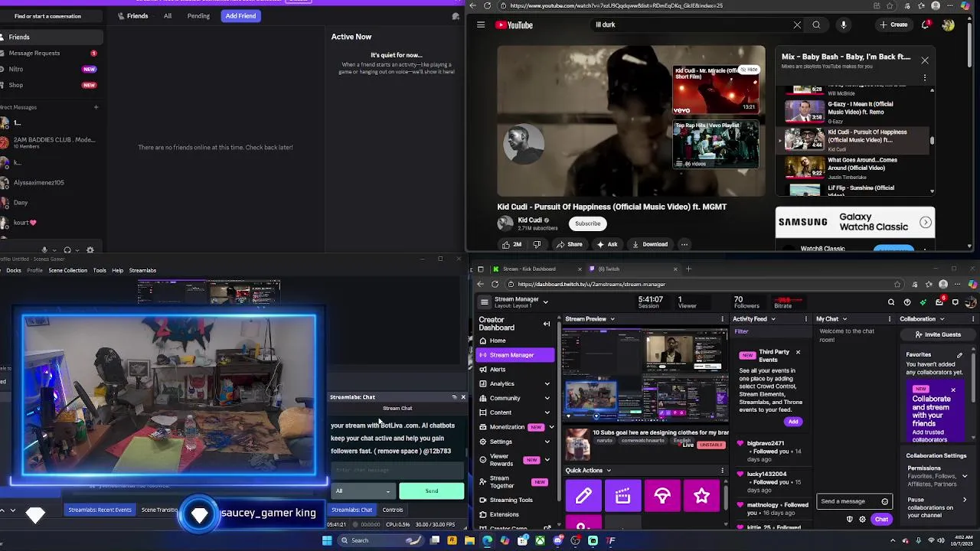Dismiss Third Party Events card
The image size is (980, 551).
798,352
